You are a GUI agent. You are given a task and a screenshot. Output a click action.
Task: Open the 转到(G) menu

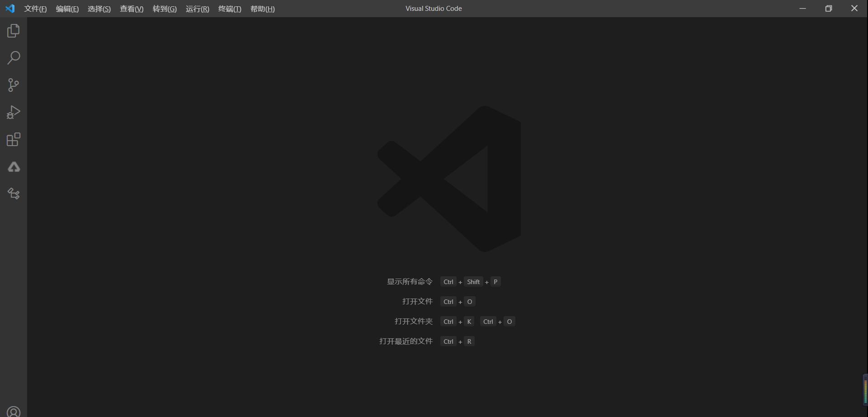click(x=165, y=9)
